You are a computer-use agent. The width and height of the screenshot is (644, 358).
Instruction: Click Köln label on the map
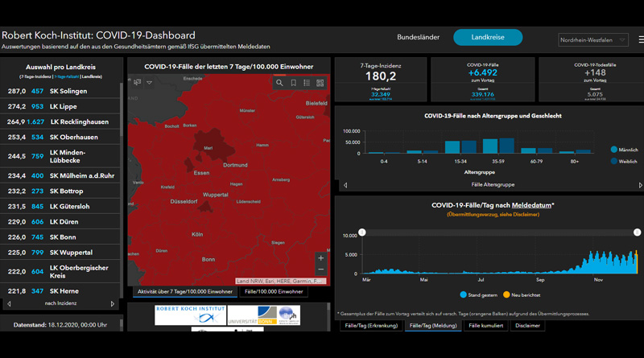[197, 234]
